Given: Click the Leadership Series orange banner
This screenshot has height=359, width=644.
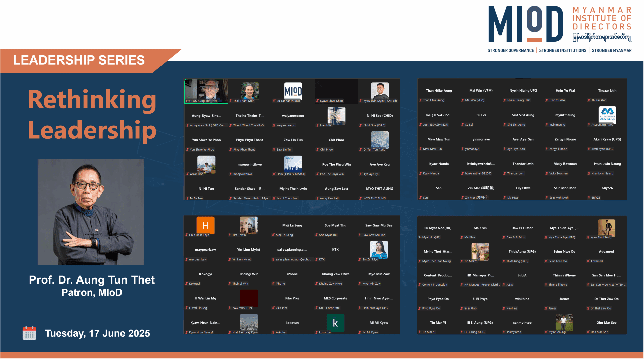Looking at the screenshot, I should [x=79, y=60].
